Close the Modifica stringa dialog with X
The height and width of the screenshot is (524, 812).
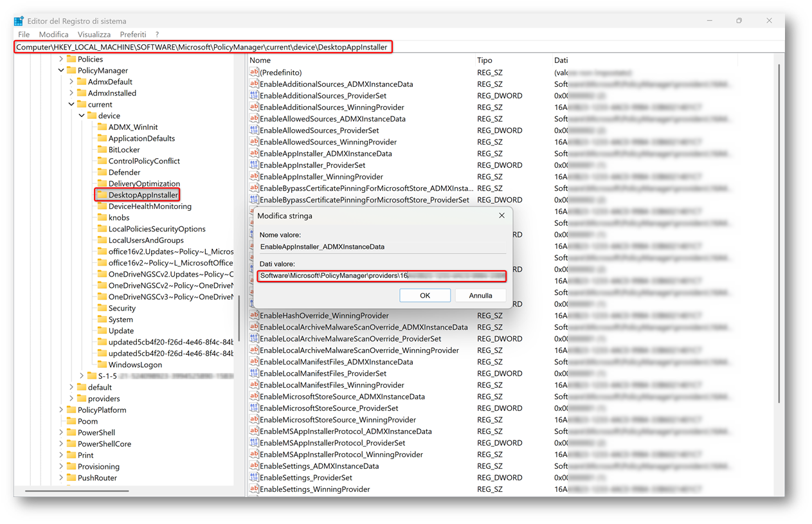(501, 216)
